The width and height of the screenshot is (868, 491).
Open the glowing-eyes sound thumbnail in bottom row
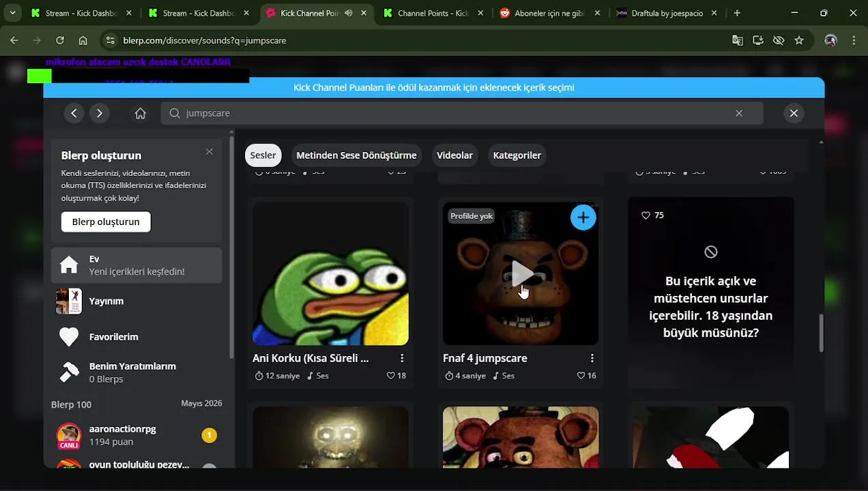click(330, 437)
